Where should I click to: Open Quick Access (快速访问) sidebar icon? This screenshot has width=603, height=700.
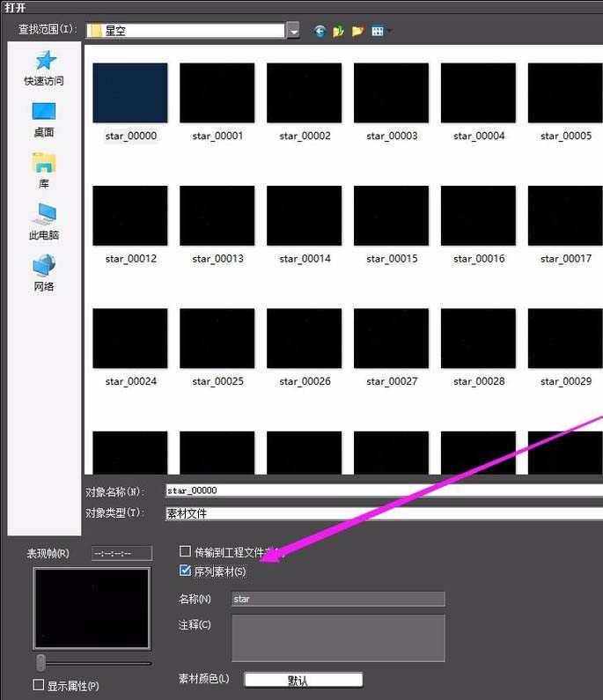click(x=44, y=68)
